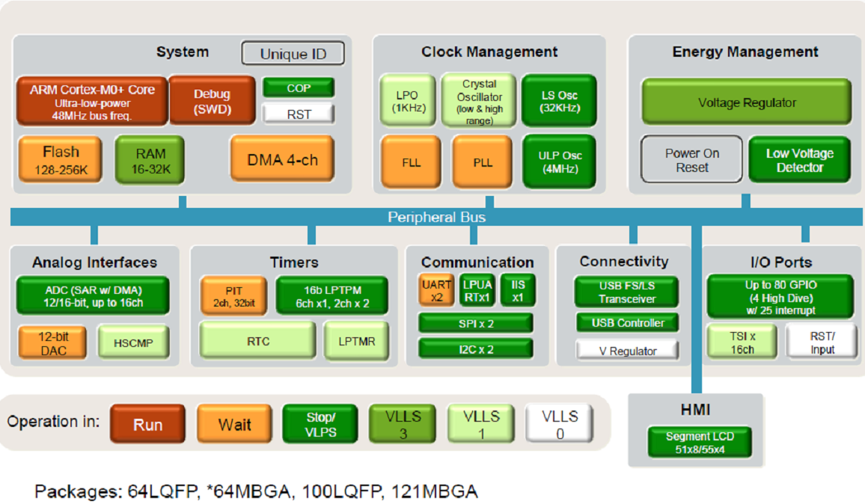Select the TSI x 16ch block
865x504 pixels.
[742, 342]
